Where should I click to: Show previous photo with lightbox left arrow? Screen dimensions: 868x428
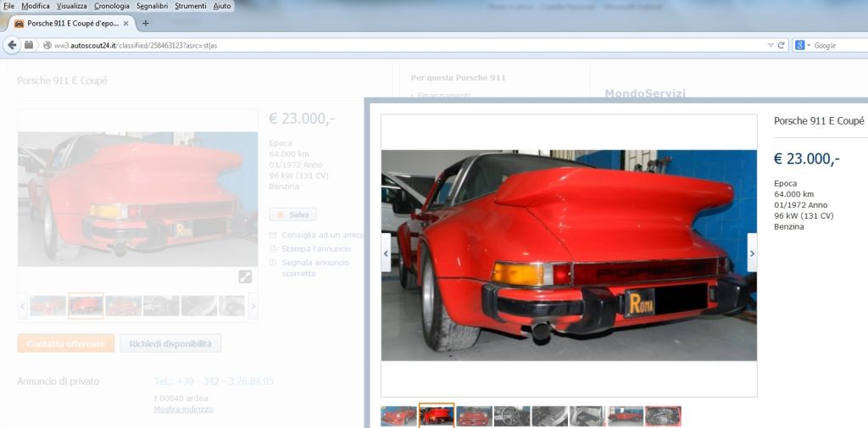pyautogui.click(x=386, y=253)
